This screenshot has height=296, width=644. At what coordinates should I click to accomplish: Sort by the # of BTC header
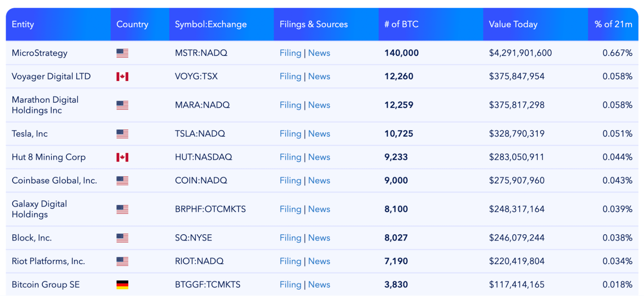401,24
